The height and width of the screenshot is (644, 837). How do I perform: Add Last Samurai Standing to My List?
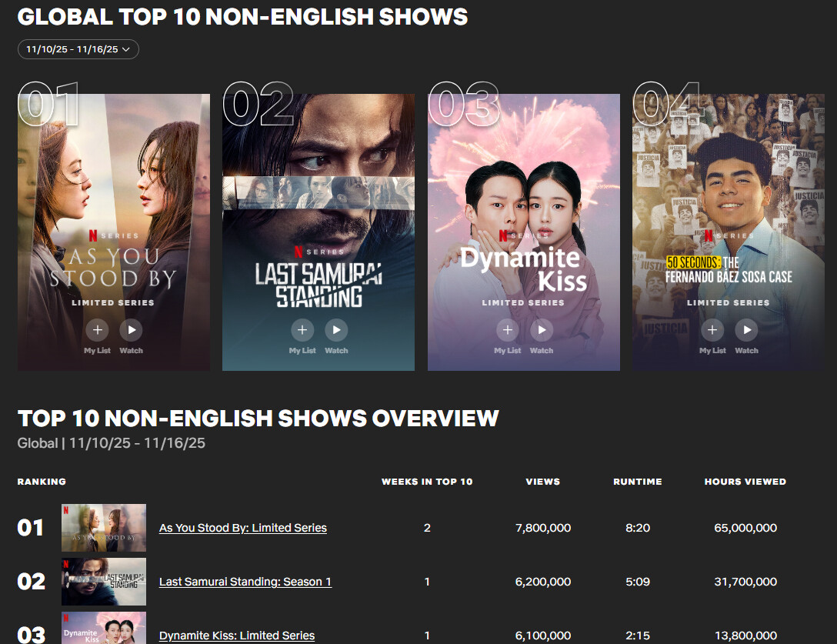tap(302, 330)
